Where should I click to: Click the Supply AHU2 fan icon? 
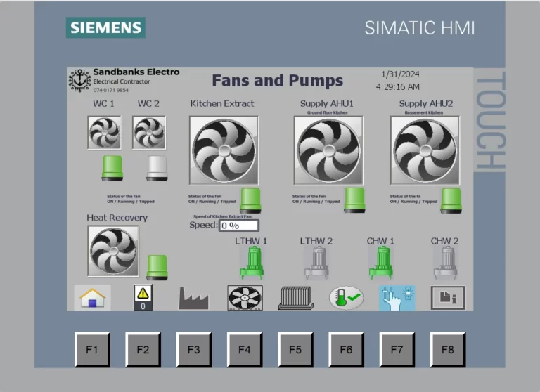(425, 150)
